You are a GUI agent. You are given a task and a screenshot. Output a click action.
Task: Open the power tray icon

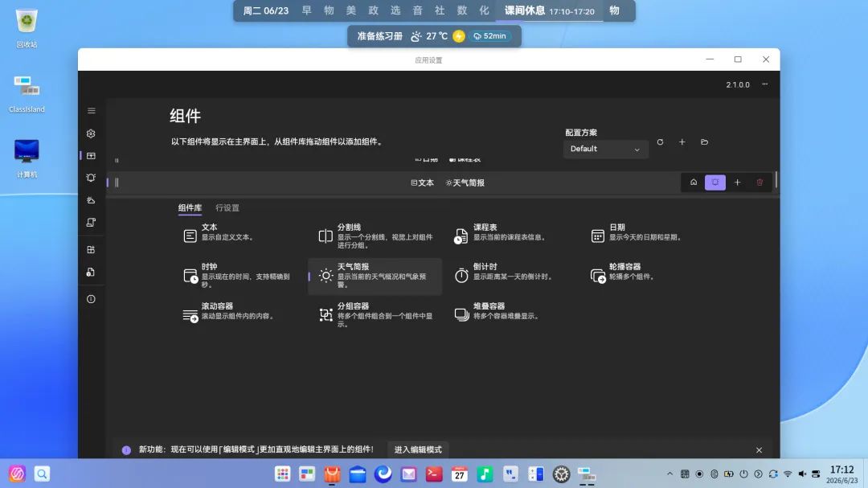pyautogui.click(x=743, y=474)
